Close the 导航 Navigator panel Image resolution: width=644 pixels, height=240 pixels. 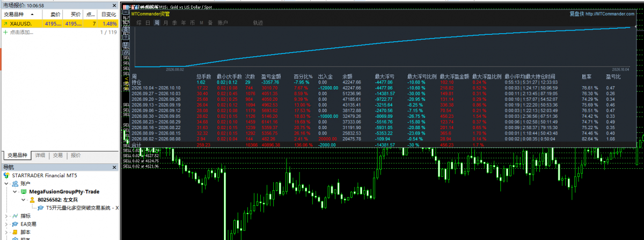click(115, 167)
